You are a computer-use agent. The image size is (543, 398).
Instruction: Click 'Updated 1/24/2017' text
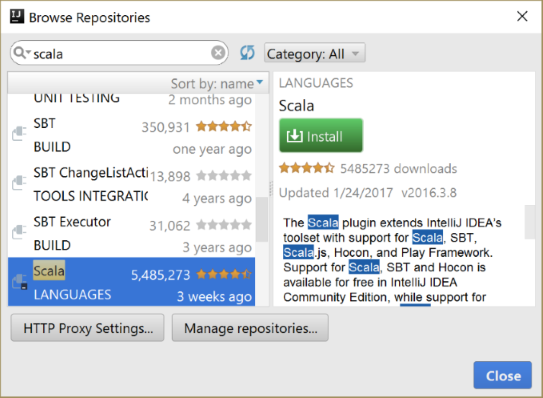pos(336,193)
